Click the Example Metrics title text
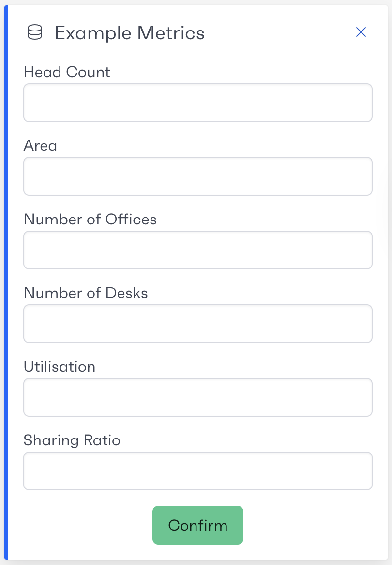This screenshot has width=392, height=565. tap(129, 33)
